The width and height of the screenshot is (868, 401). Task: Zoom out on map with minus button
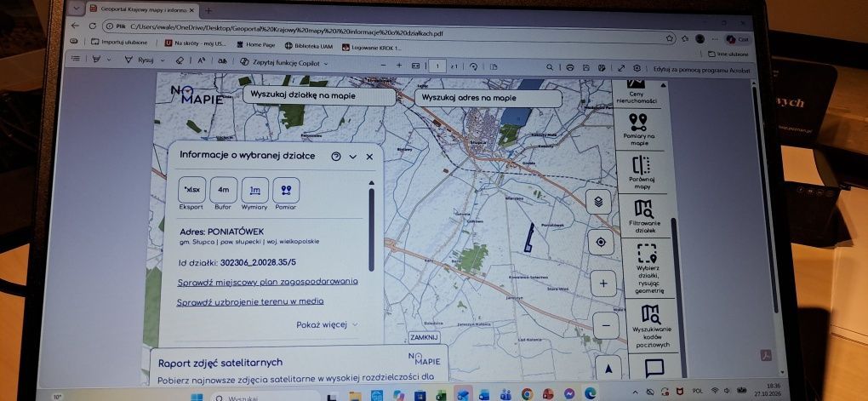coord(606,326)
